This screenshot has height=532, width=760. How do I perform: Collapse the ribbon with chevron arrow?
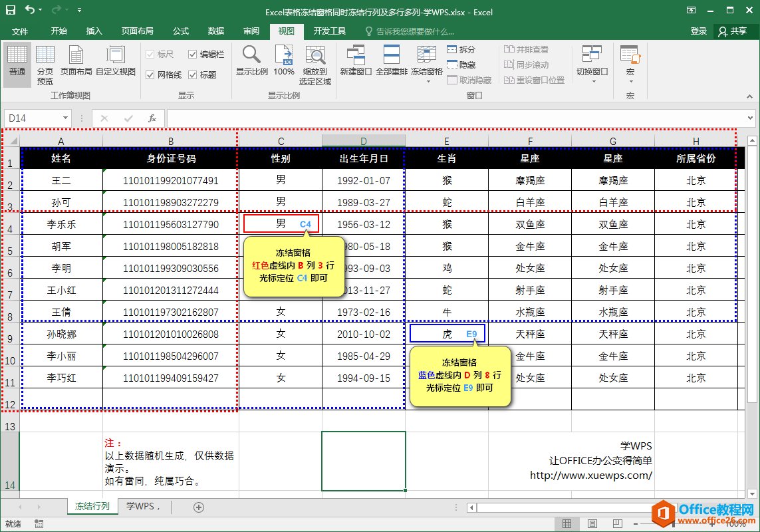750,96
